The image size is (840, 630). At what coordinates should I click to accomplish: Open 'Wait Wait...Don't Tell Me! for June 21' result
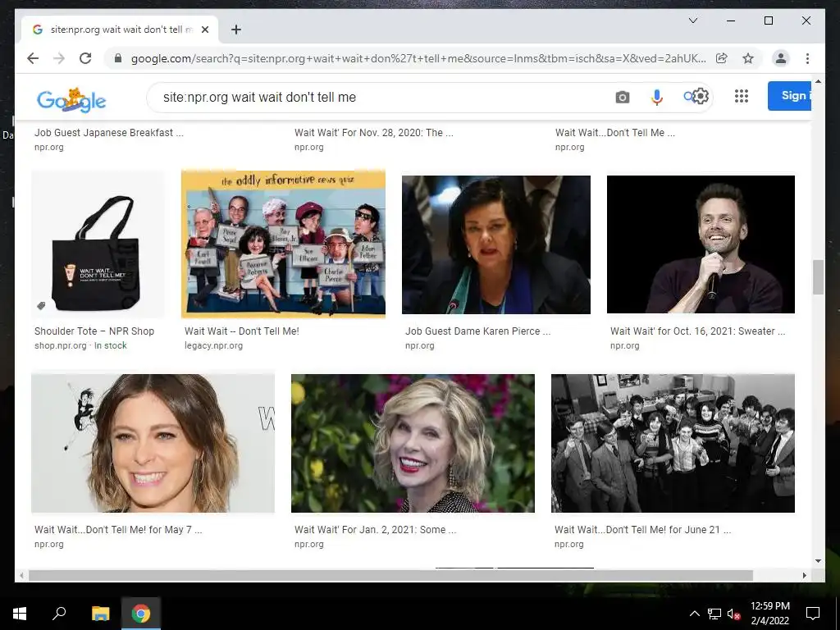point(642,530)
